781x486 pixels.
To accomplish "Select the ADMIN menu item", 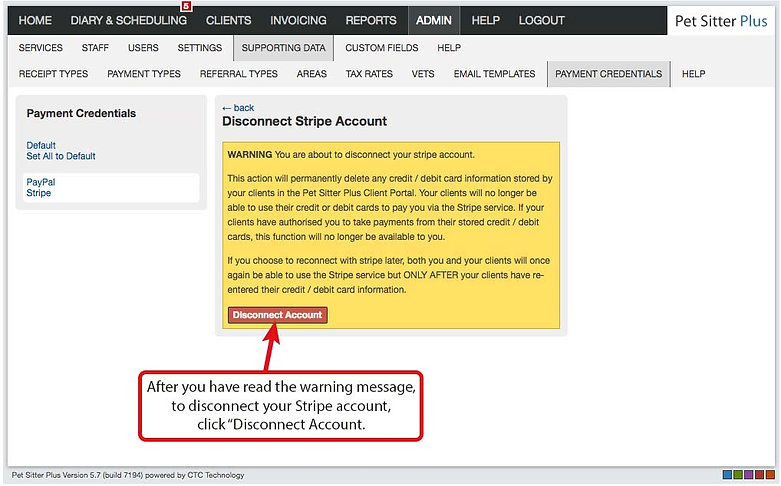I will click(434, 20).
